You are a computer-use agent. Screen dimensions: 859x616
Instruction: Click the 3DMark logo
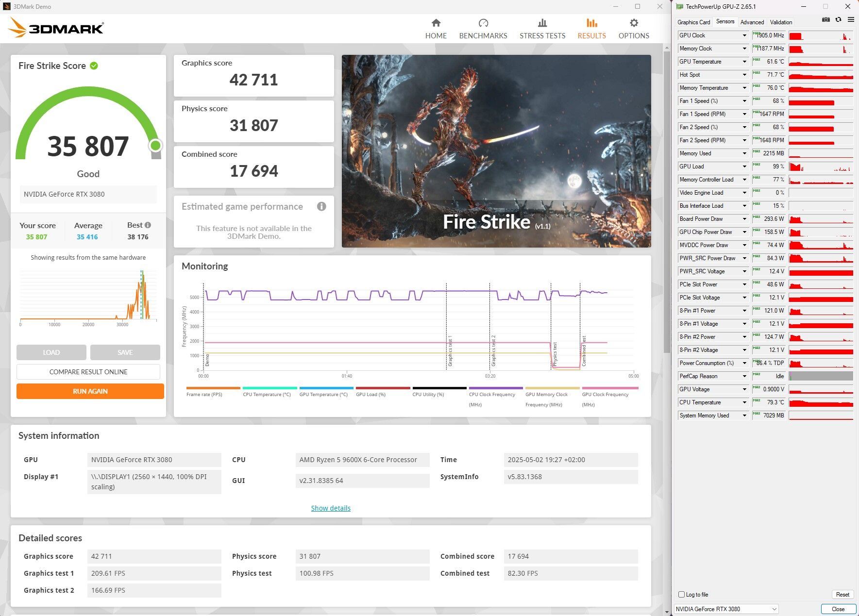(56, 28)
